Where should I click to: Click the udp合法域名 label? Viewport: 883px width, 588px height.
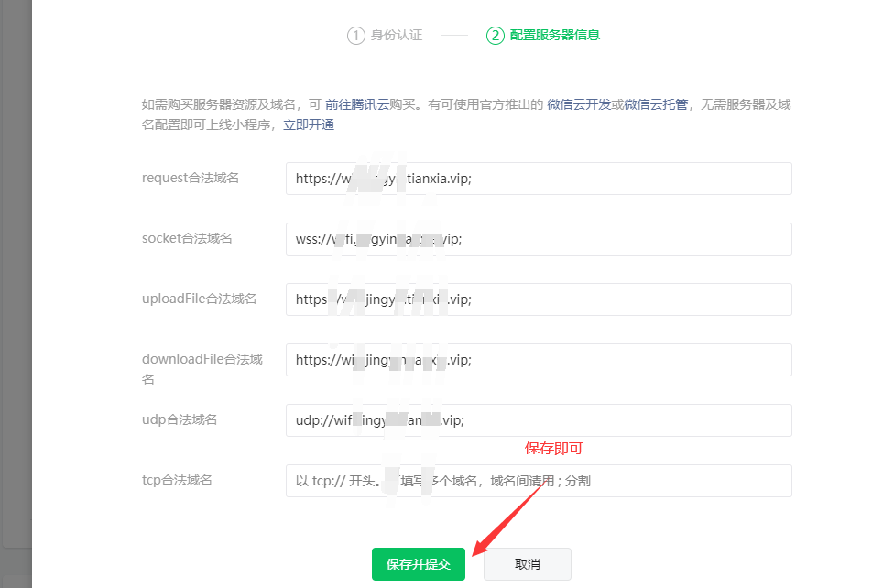pyautogui.click(x=180, y=419)
